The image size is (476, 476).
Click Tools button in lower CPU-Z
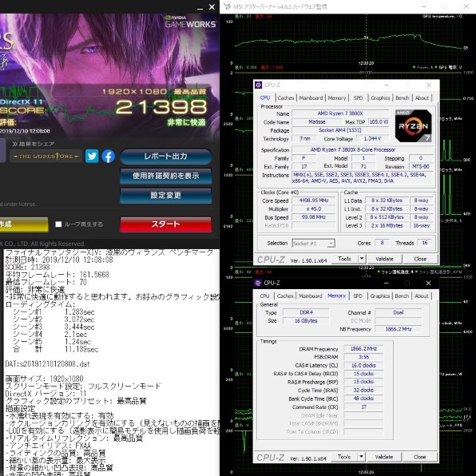tap(344, 457)
